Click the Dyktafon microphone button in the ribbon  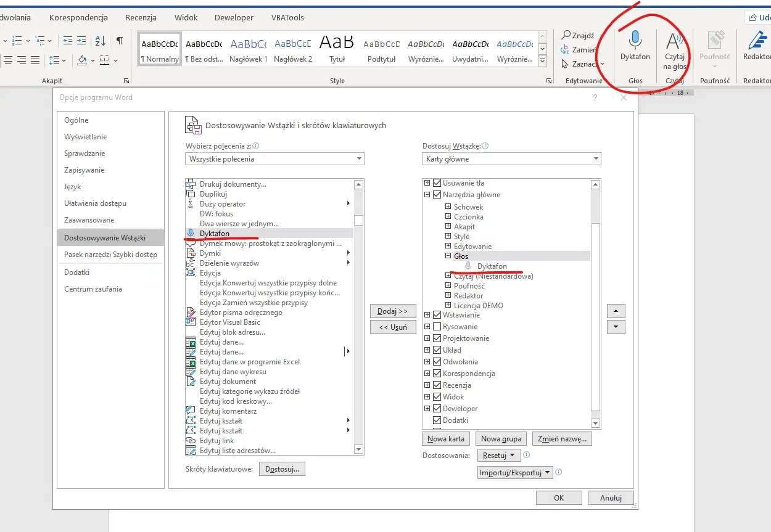pos(635,46)
